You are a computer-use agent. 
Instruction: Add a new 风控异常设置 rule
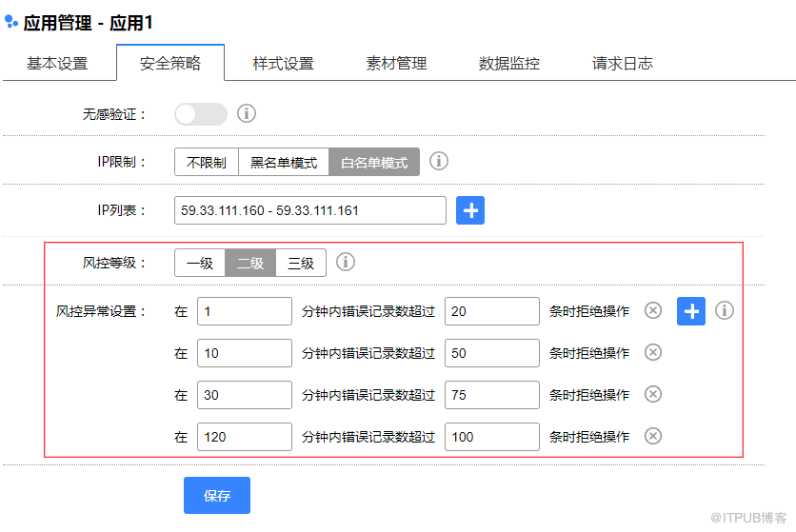(691, 311)
